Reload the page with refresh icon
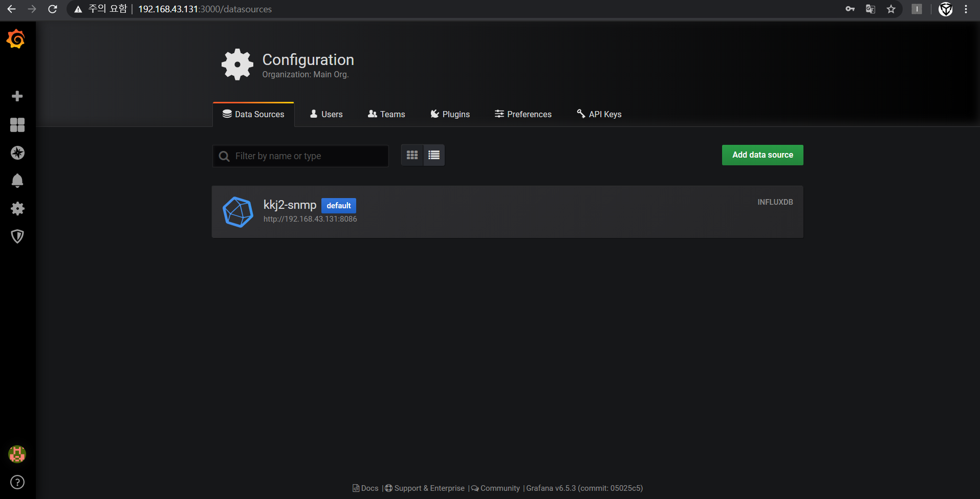980x499 pixels. tap(52, 9)
